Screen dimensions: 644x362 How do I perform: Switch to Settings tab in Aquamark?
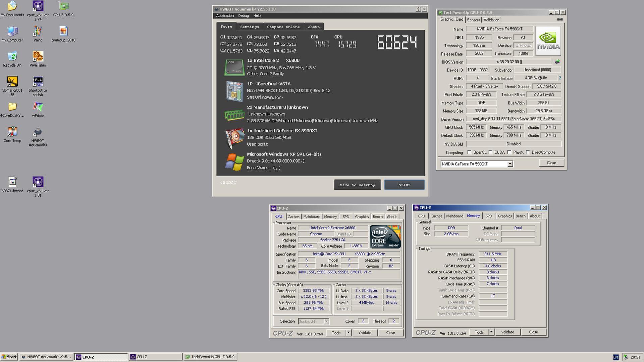pos(250,27)
